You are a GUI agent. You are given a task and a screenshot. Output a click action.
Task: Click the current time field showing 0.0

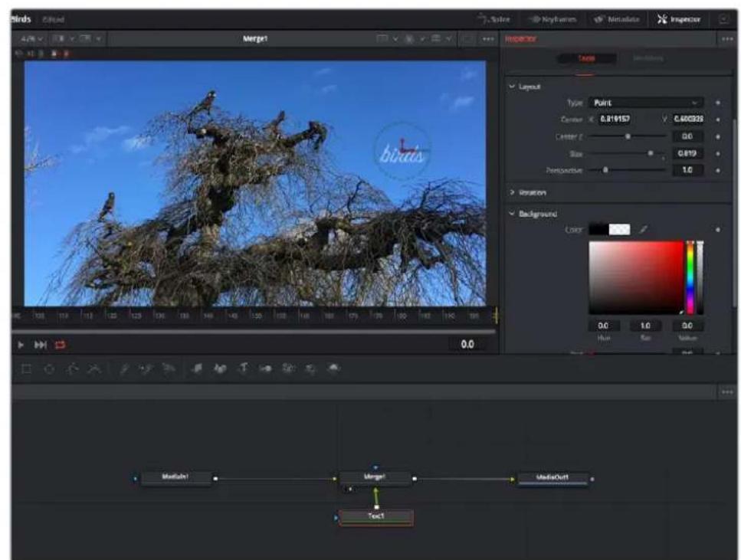pyautogui.click(x=467, y=345)
